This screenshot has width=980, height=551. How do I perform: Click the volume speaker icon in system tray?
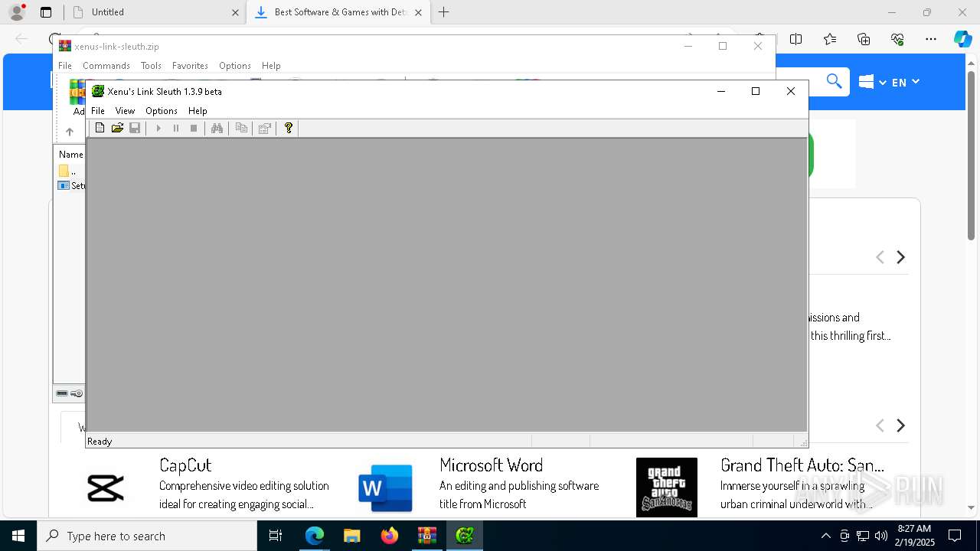click(881, 536)
